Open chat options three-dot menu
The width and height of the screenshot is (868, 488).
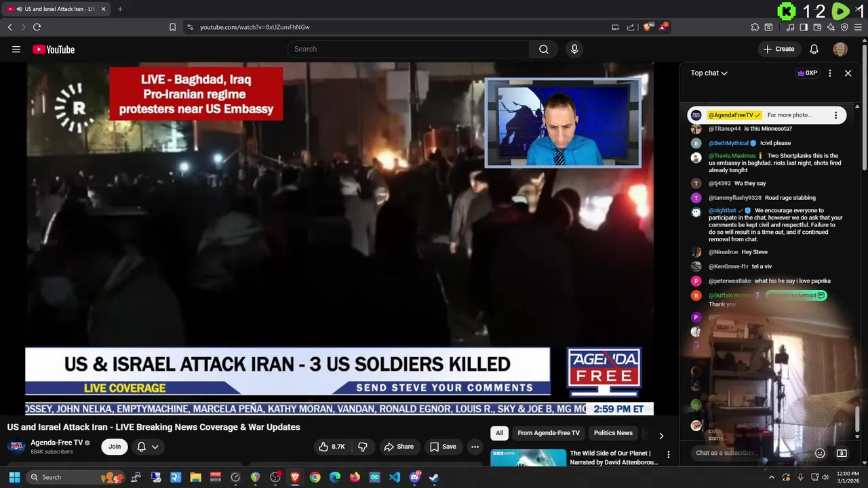coord(829,73)
